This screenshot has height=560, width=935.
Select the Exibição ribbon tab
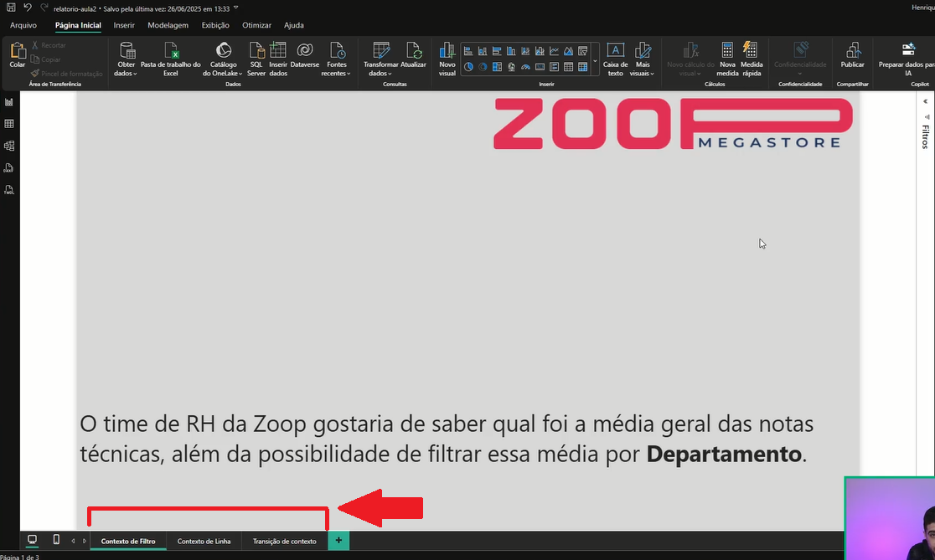click(215, 25)
